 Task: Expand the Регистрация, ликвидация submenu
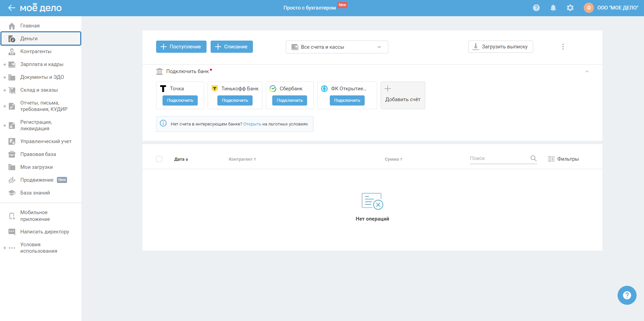click(5, 125)
